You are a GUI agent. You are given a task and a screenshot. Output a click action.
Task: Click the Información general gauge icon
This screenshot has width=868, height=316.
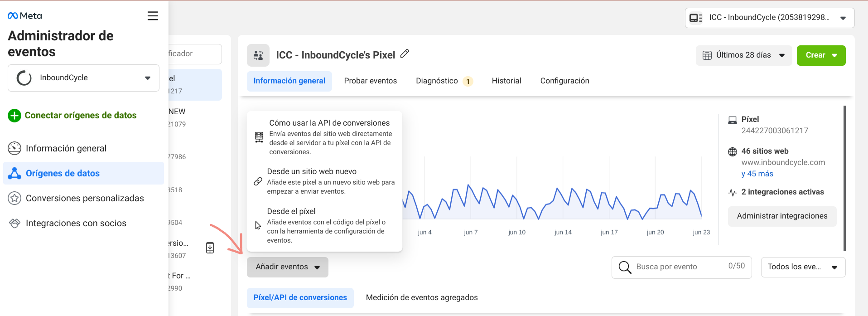point(14,148)
